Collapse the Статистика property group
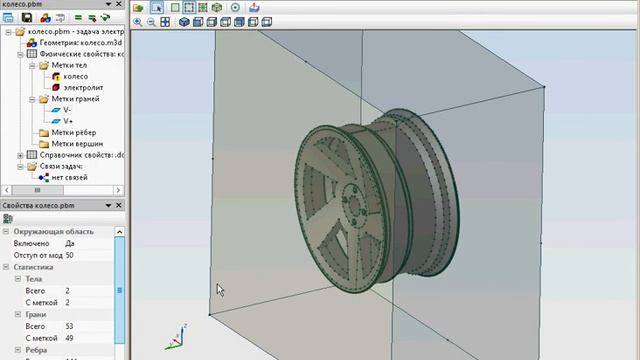The height and width of the screenshot is (360, 640). coord(6,267)
